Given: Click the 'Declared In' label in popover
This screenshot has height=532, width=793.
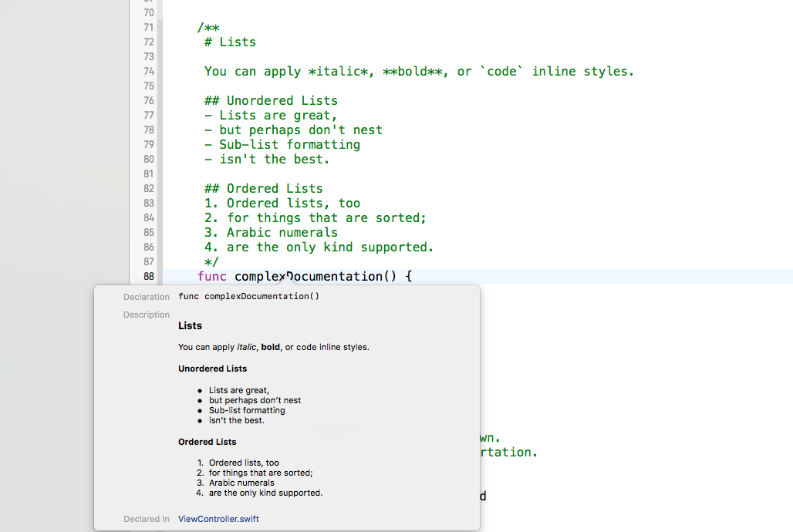Looking at the screenshot, I should (x=147, y=519).
